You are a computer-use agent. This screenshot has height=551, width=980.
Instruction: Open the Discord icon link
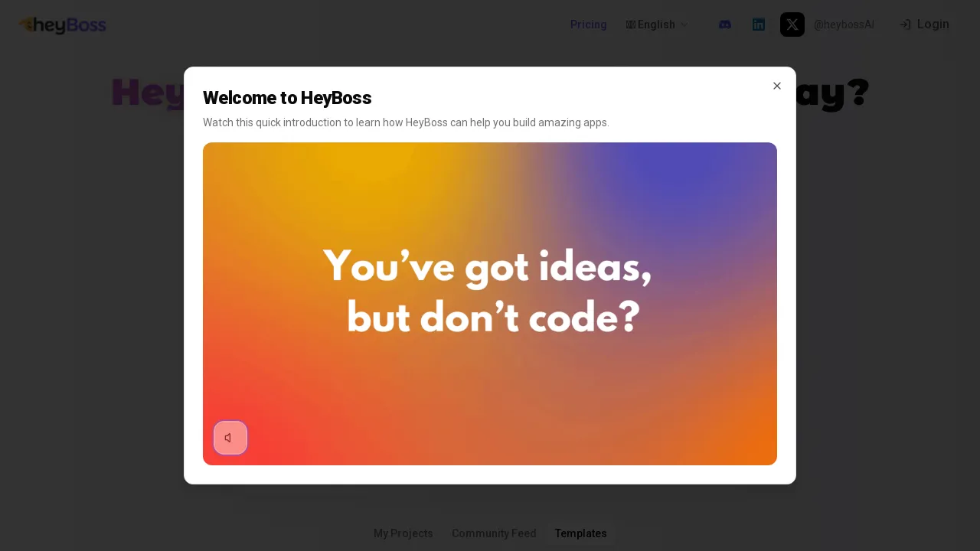click(x=725, y=24)
